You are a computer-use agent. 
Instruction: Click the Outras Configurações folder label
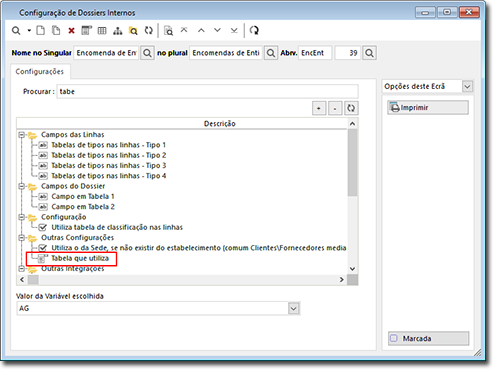click(77, 238)
